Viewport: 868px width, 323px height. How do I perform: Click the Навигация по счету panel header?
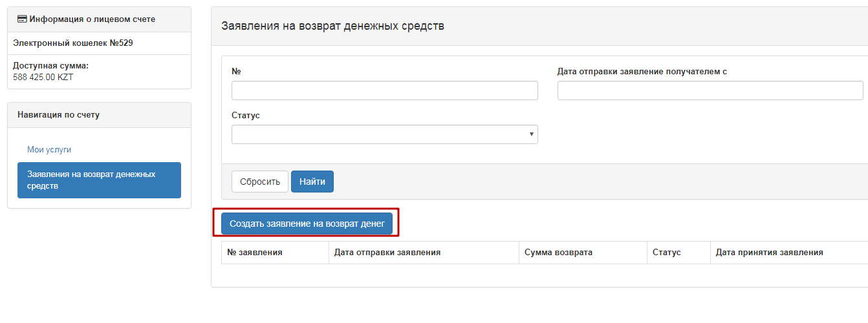click(x=58, y=115)
